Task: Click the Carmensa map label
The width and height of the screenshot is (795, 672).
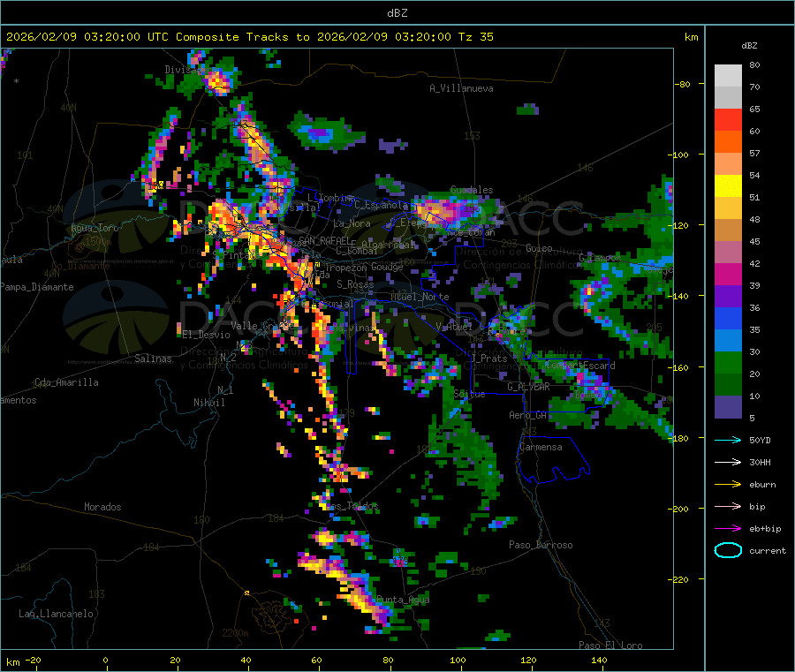Action: (541, 447)
